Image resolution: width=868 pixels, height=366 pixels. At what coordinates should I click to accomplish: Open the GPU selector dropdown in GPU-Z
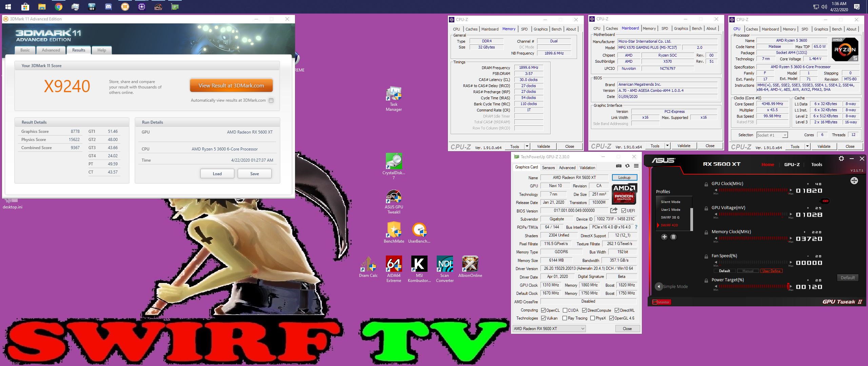pyautogui.click(x=549, y=329)
